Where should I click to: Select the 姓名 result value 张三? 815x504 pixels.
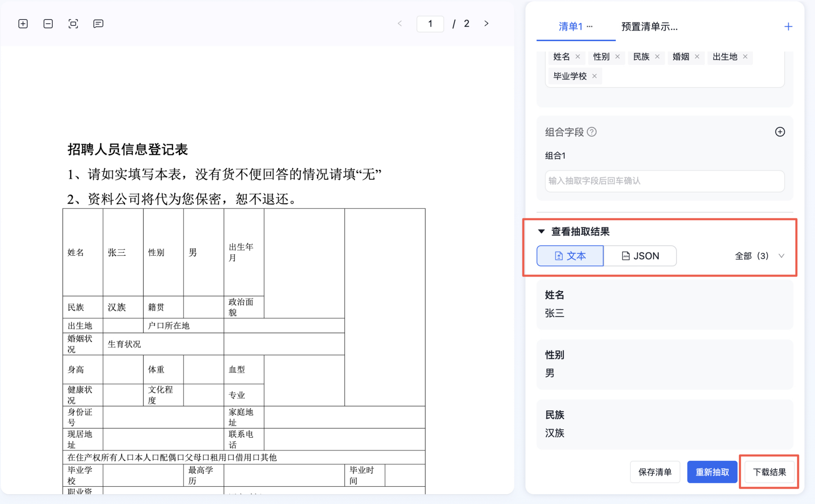(554, 313)
